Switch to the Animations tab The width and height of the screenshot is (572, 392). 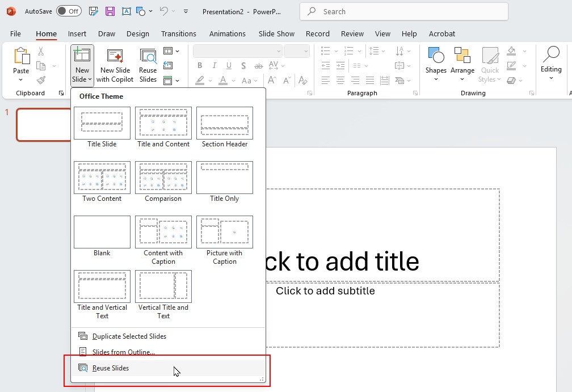[x=227, y=33]
